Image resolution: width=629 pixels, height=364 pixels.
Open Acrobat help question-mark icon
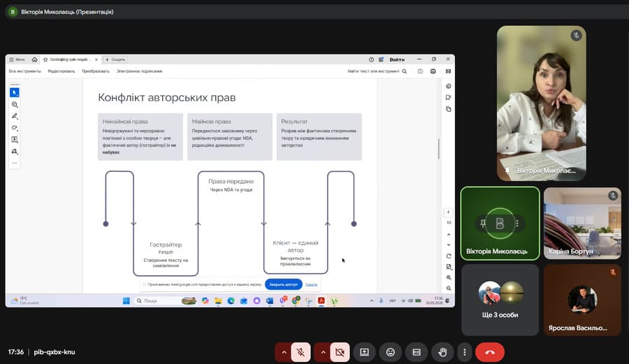371,59
